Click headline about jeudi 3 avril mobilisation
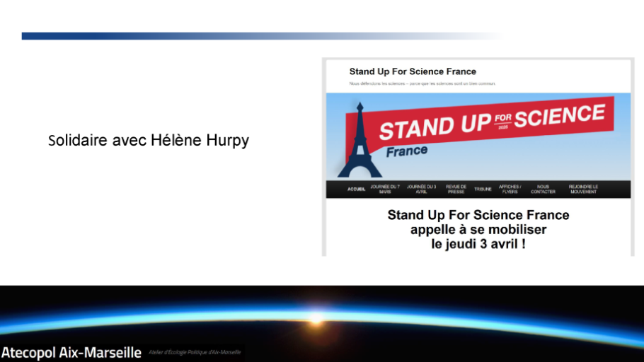Image resolution: width=644 pixels, height=362 pixels. pos(478,229)
